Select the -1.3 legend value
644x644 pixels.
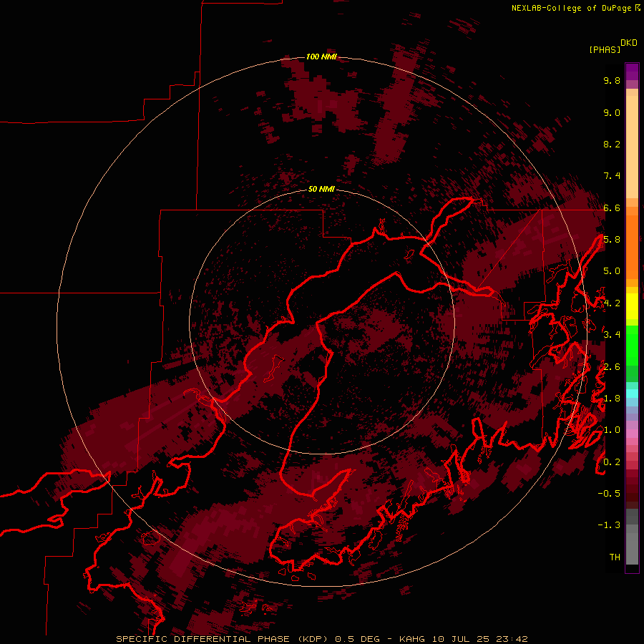click(x=609, y=525)
